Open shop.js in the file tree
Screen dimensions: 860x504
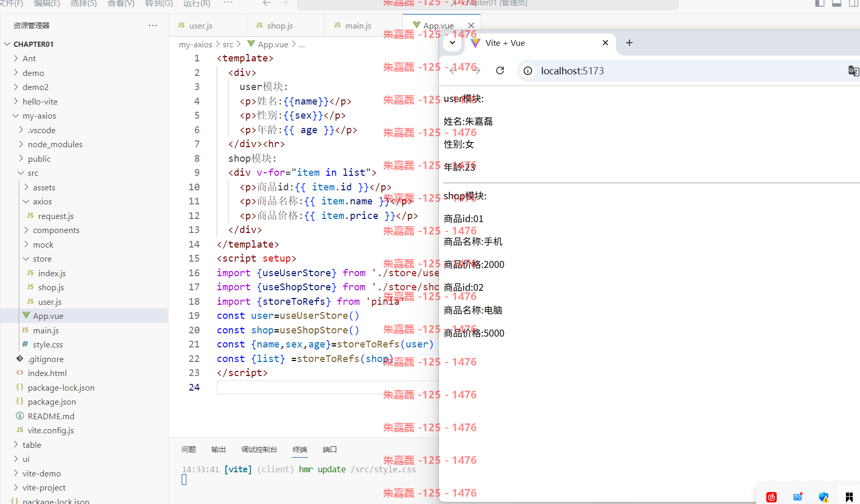click(50, 287)
